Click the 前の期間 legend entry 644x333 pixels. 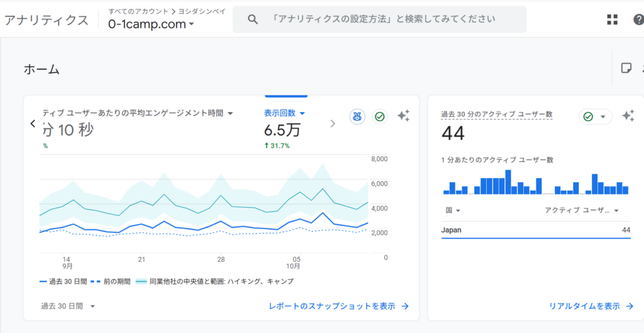coord(110,281)
